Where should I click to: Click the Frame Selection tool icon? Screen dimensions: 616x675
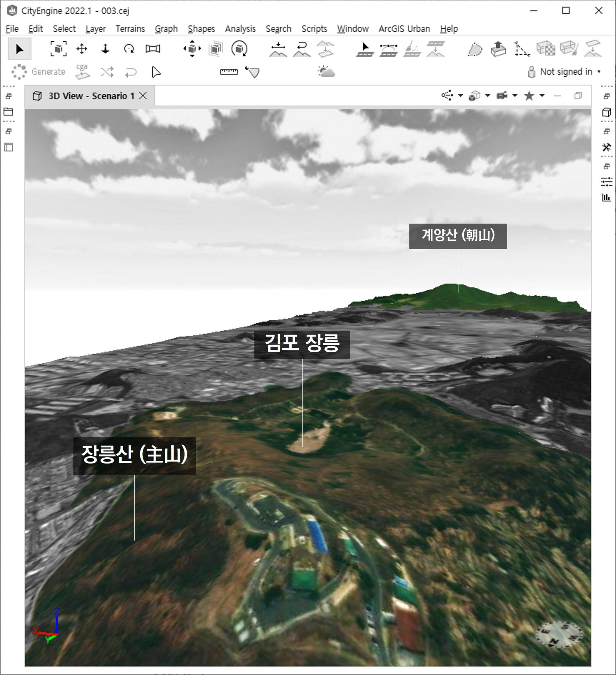click(58, 49)
